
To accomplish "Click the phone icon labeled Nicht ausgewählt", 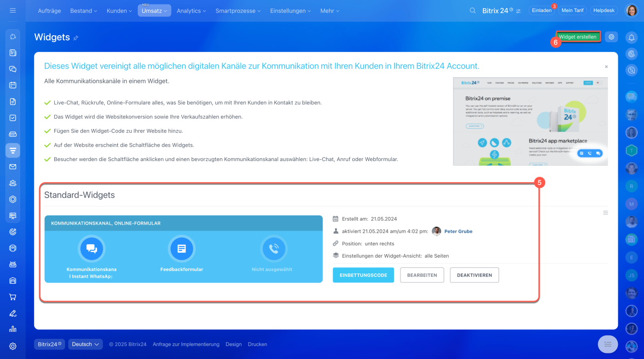I will click(x=273, y=248).
